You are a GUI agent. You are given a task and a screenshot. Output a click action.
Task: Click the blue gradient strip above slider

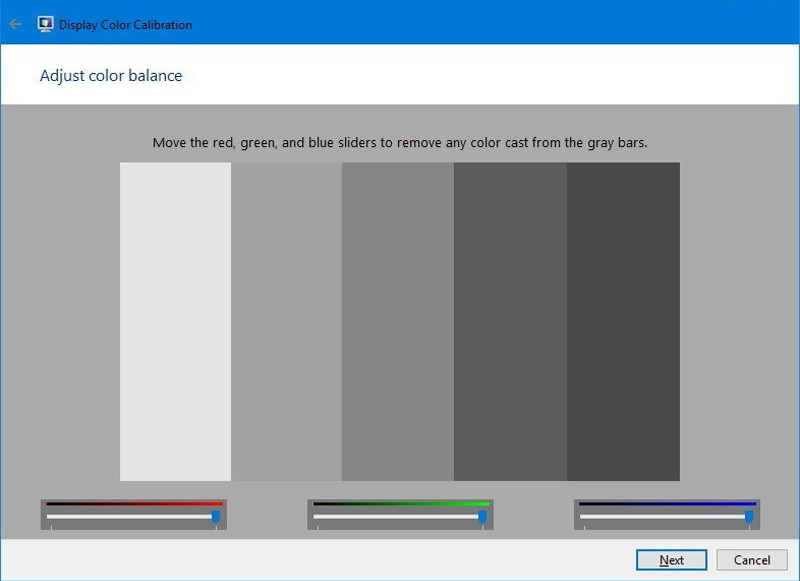point(667,503)
